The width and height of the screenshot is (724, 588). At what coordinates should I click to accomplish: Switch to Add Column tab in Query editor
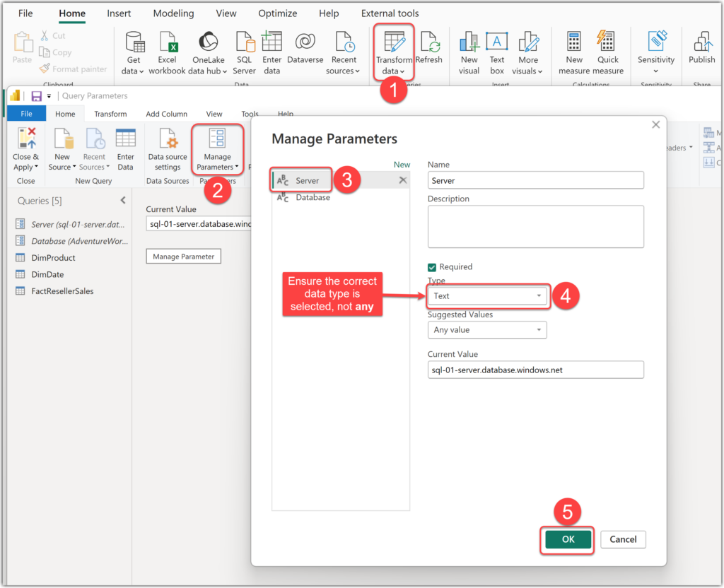tap(167, 114)
